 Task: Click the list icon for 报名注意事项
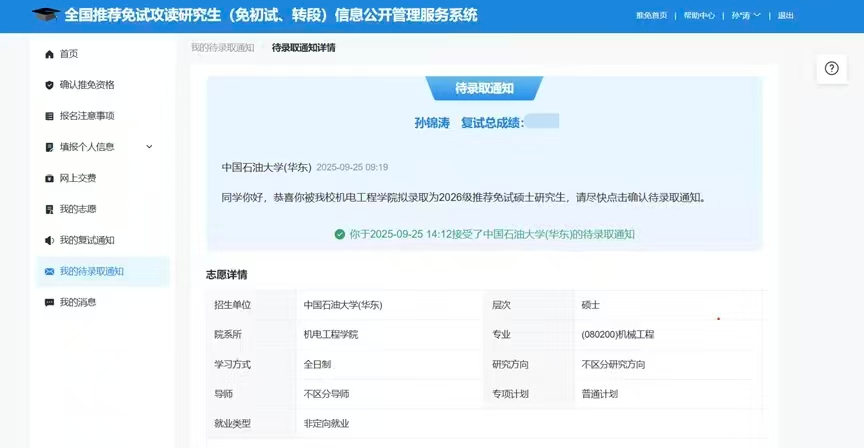point(50,116)
